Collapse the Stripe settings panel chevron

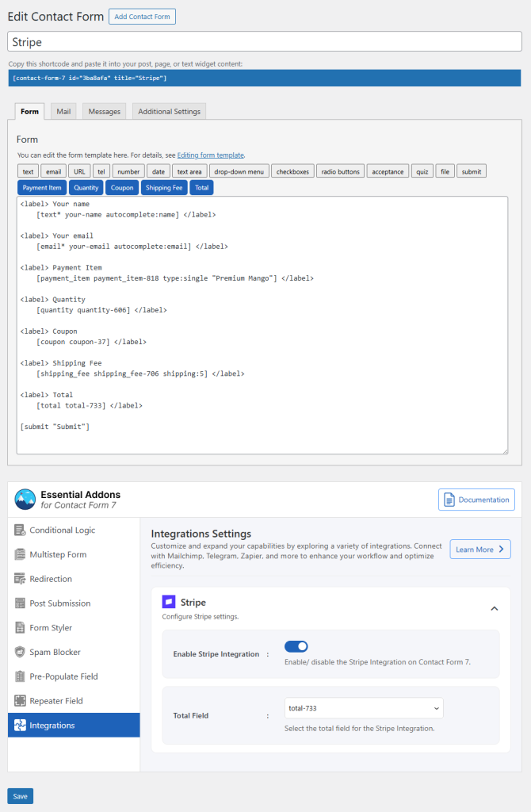[495, 608]
